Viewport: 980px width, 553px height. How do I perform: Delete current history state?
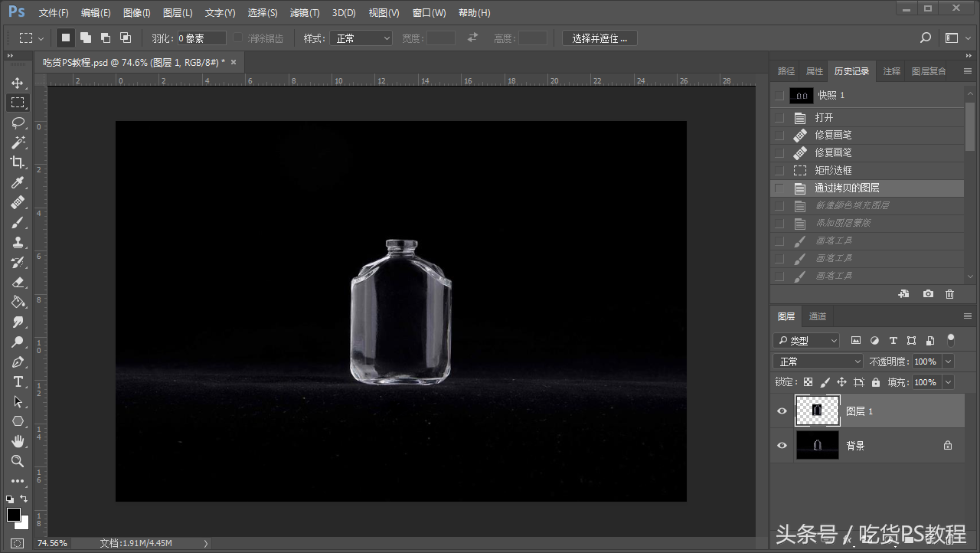950,293
